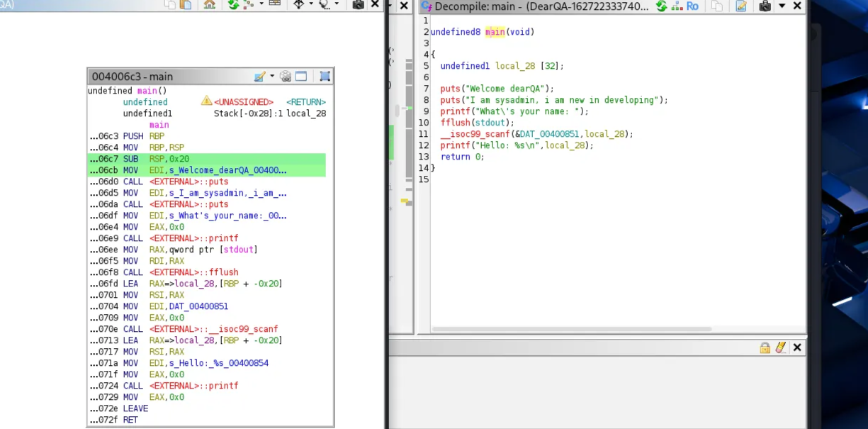Click the green refresh icon in graph toolbar

pyautogui.click(x=233, y=5)
